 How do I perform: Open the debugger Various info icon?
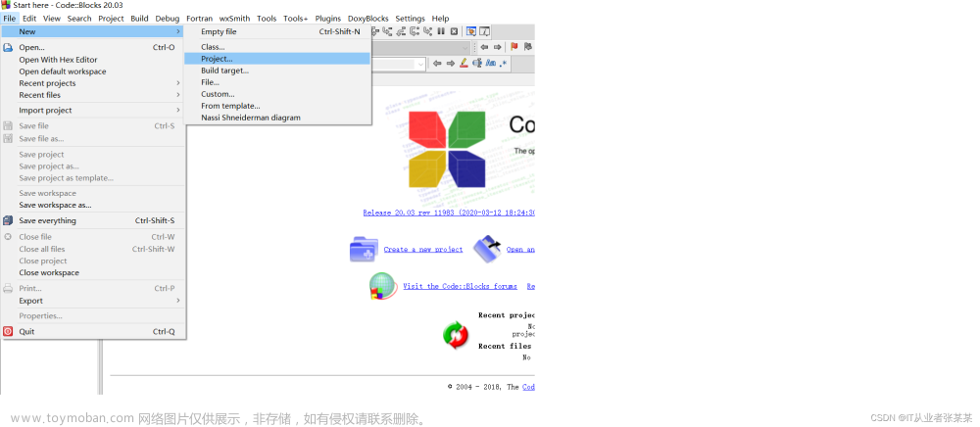click(484, 31)
